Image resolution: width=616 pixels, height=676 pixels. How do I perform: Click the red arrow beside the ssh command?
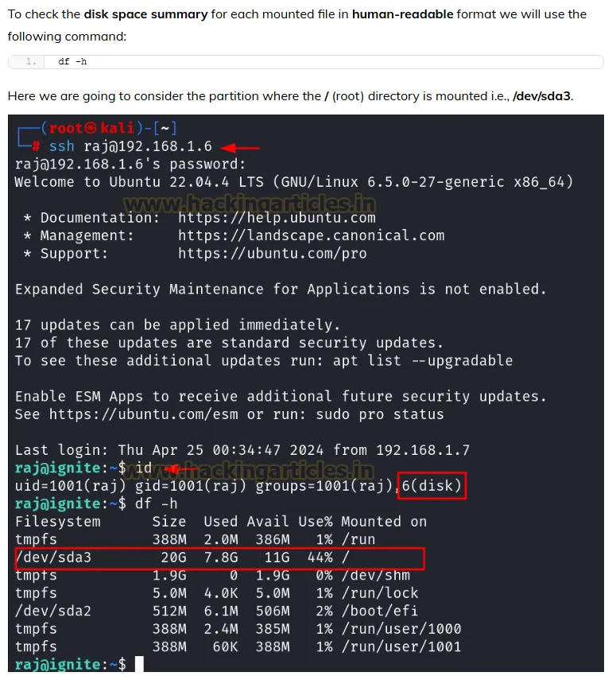240,147
